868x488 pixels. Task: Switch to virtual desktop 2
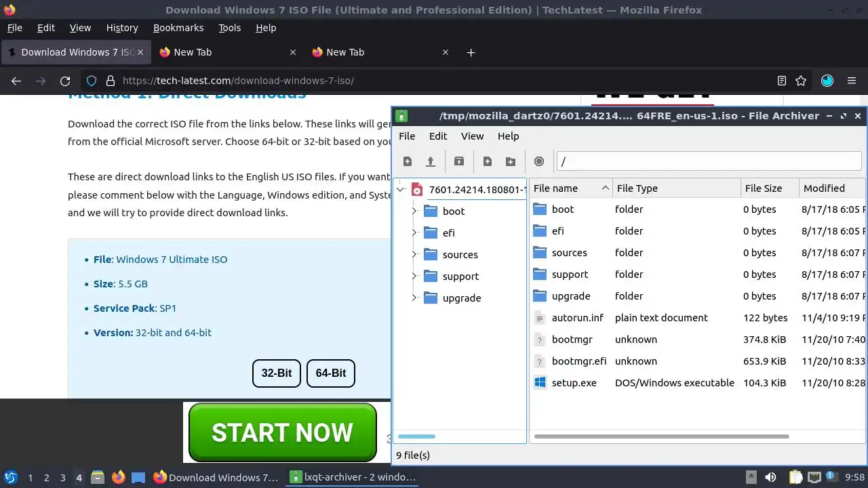47,478
